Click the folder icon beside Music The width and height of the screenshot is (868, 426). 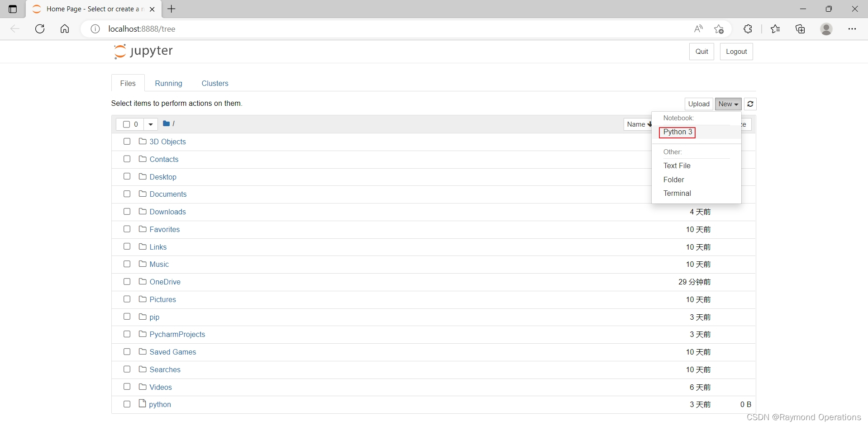point(143,264)
